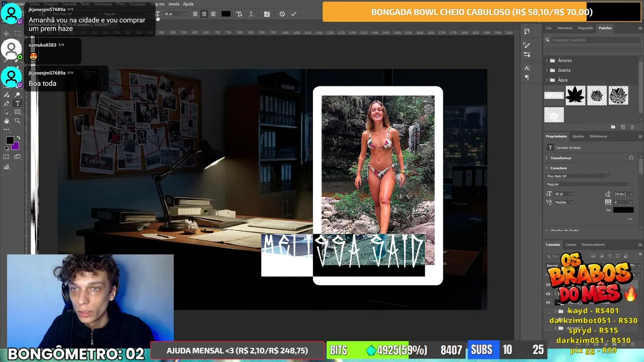Open the Plug-ins menu
This screenshot has height=362, width=644.
click(157, 4)
